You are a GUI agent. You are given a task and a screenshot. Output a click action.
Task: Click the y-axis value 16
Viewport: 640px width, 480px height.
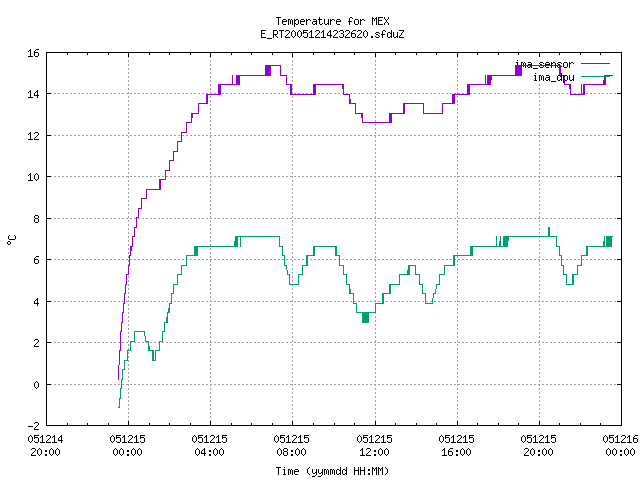(x=33, y=53)
